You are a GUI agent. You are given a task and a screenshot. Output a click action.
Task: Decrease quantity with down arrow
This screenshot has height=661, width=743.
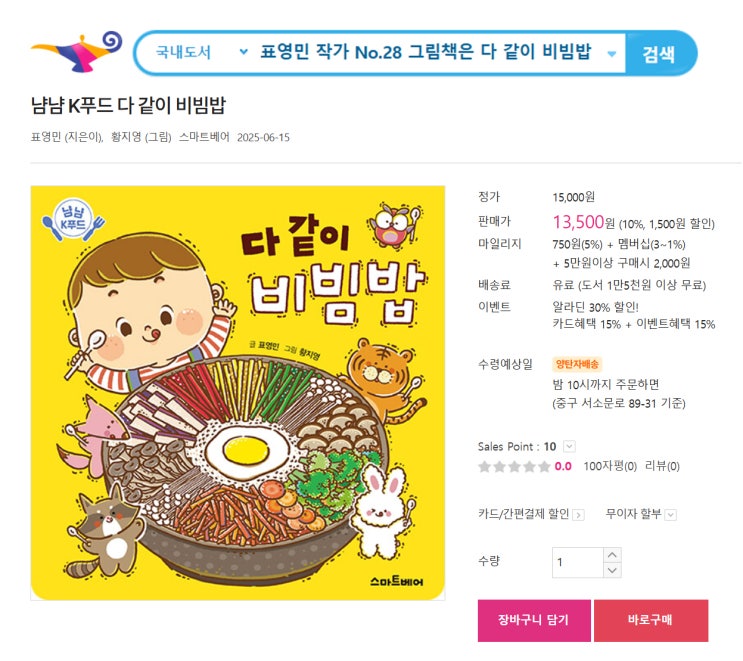point(612,570)
